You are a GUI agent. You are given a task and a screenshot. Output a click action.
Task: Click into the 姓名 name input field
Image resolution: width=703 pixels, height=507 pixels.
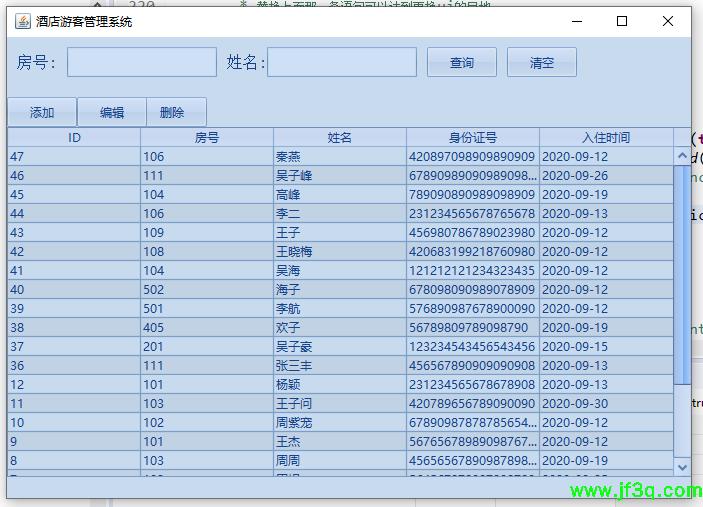pyautogui.click(x=341, y=63)
